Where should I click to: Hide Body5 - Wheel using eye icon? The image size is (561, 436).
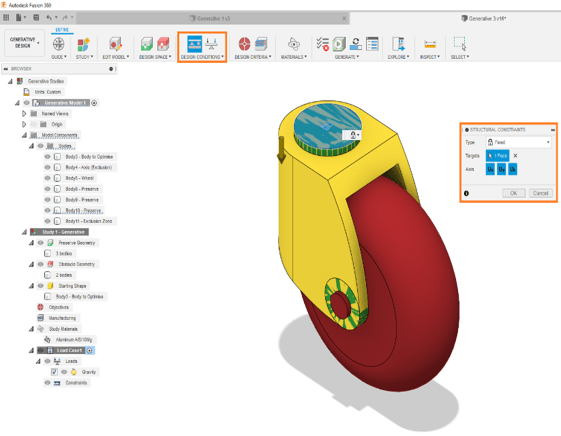click(x=47, y=178)
